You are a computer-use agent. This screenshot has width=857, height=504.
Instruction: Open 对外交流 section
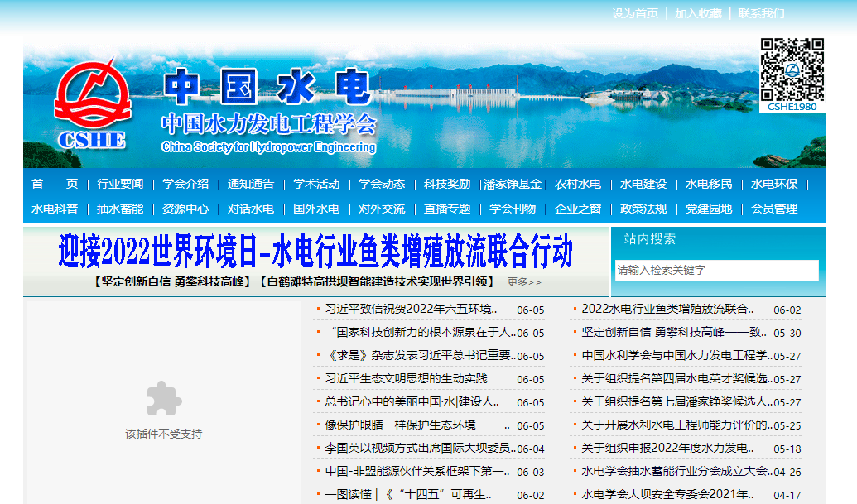point(382,209)
